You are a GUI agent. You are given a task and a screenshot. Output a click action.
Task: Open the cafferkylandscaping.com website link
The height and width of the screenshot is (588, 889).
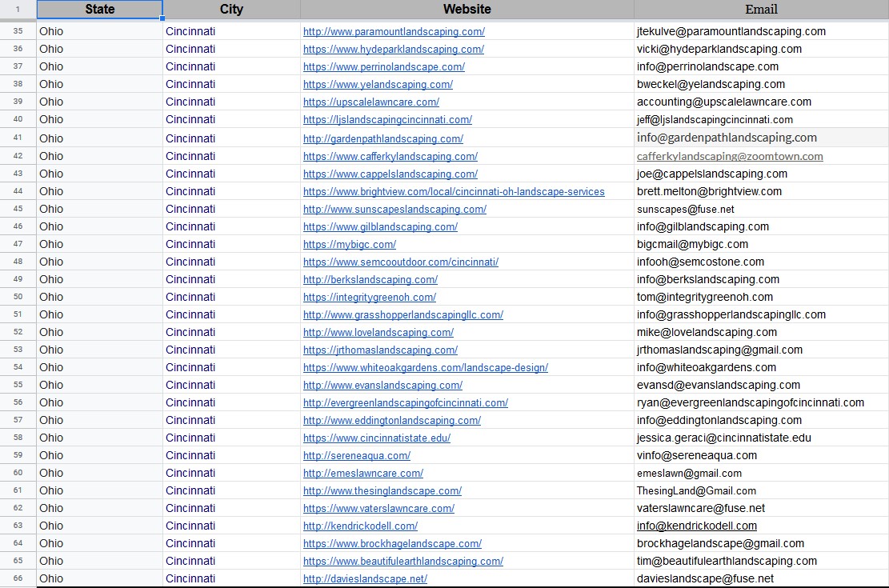click(390, 157)
